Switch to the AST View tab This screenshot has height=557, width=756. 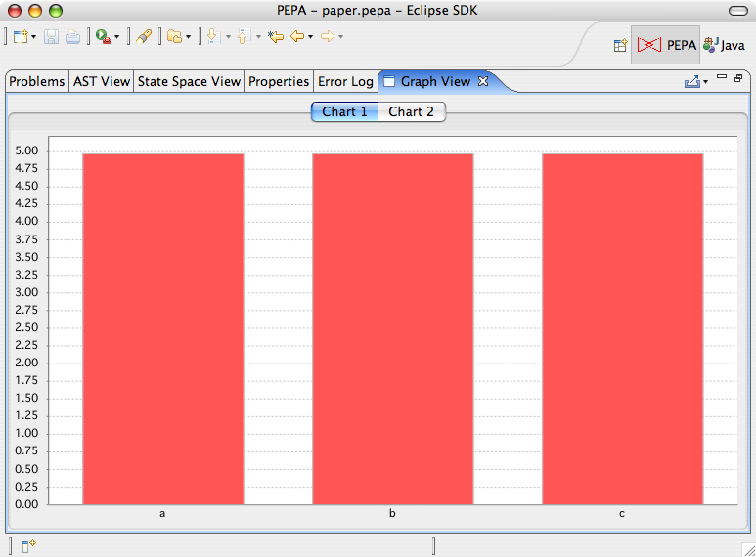tap(101, 82)
